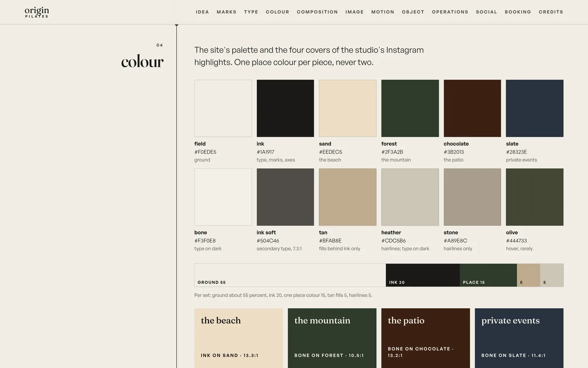
Task: Open the mountain highlight cover card
Action: click(x=332, y=338)
